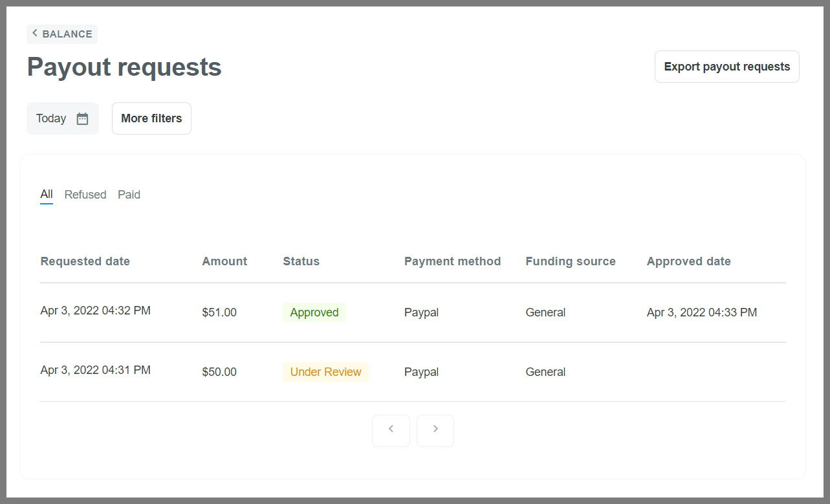The image size is (830, 504).
Task: Click Export payout requests button
Action: click(x=726, y=67)
